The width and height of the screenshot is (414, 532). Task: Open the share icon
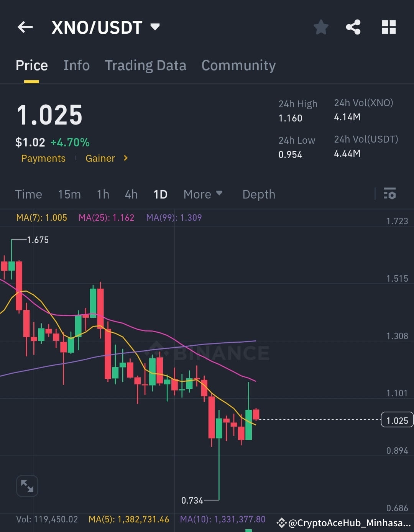(x=353, y=27)
